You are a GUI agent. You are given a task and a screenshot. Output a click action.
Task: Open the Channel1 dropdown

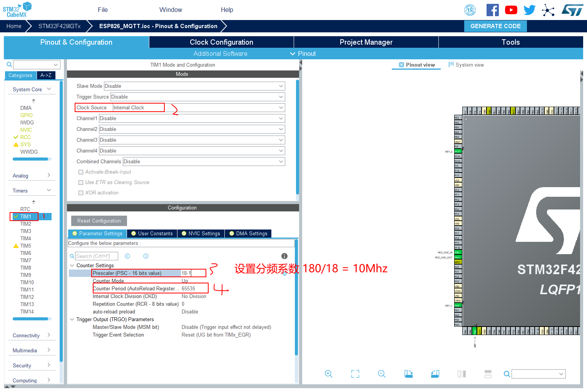(192, 118)
